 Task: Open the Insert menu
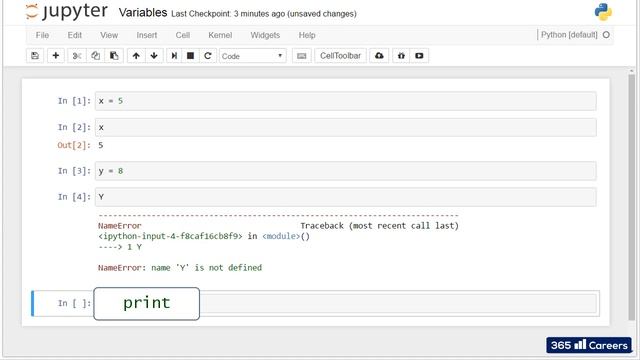click(147, 35)
